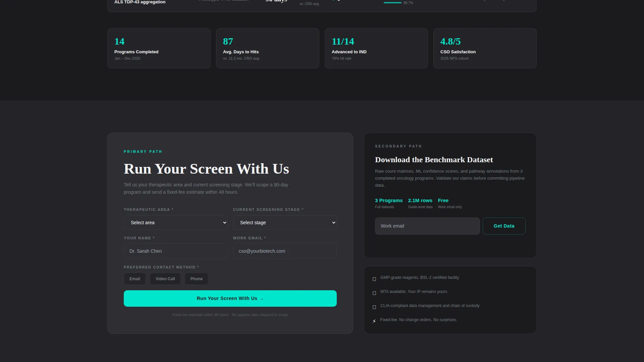Screen dimensions: 644x362
Task: Click the icon beside CLIA-compliant data management
Action: tap(374, 307)
